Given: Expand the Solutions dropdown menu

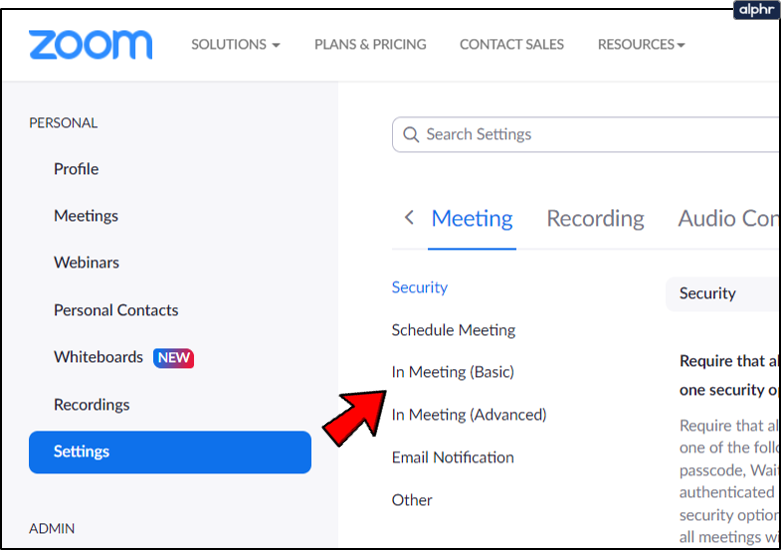Looking at the screenshot, I should [x=235, y=45].
